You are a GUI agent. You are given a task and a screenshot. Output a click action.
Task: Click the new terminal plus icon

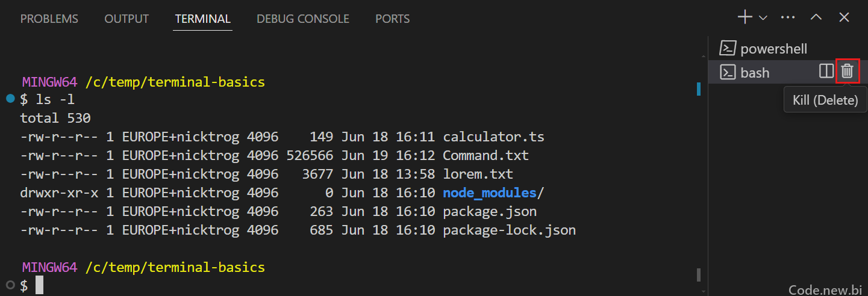(745, 17)
